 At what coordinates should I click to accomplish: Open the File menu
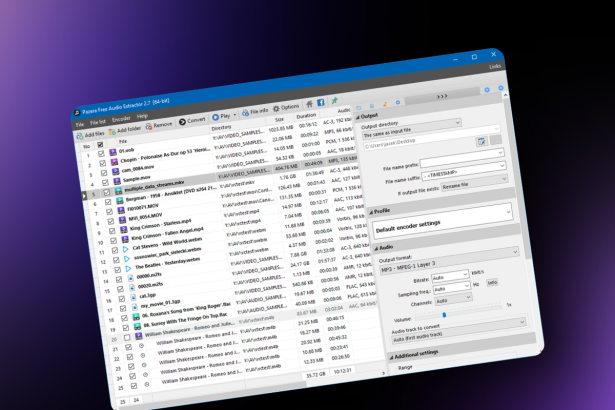[x=80, y=125]
